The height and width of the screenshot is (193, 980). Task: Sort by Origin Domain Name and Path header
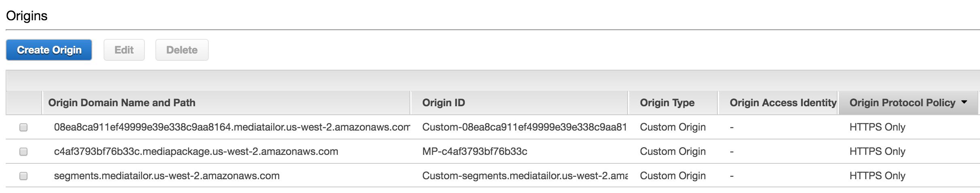122,103
